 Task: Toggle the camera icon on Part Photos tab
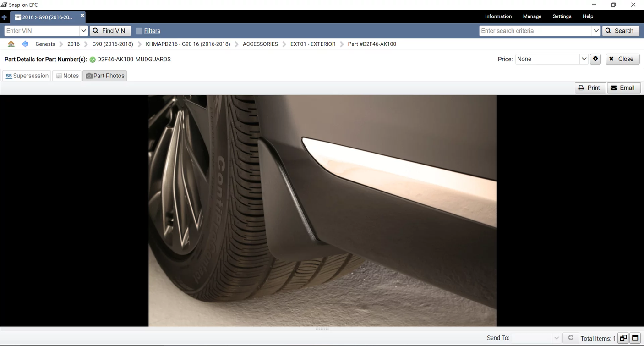tap(89, 76)
